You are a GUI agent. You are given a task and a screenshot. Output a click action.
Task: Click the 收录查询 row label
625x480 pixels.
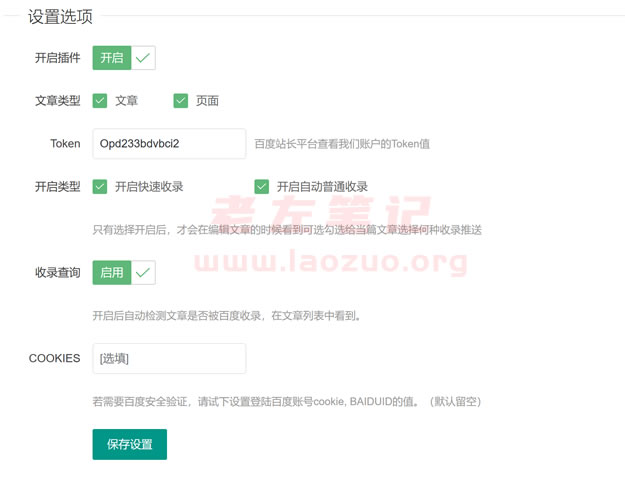[x=57, y=272]
